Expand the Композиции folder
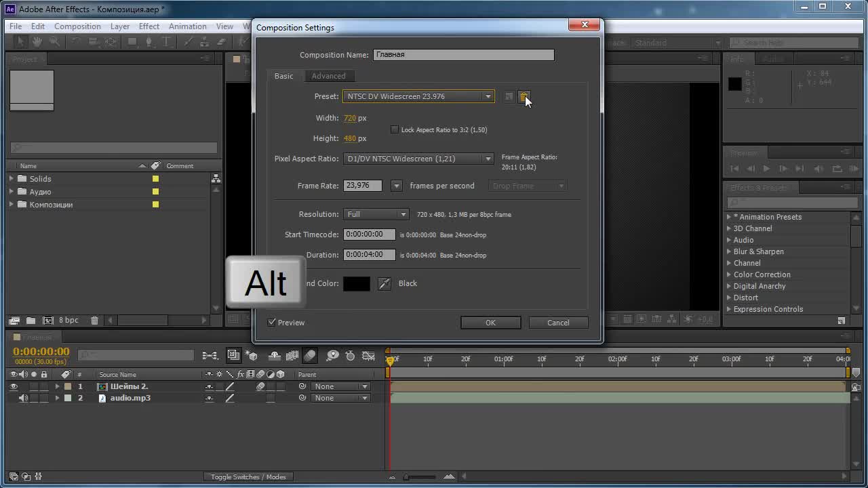Screen dimensions: 868x488 pyautogui.click(x=12, y=205)
